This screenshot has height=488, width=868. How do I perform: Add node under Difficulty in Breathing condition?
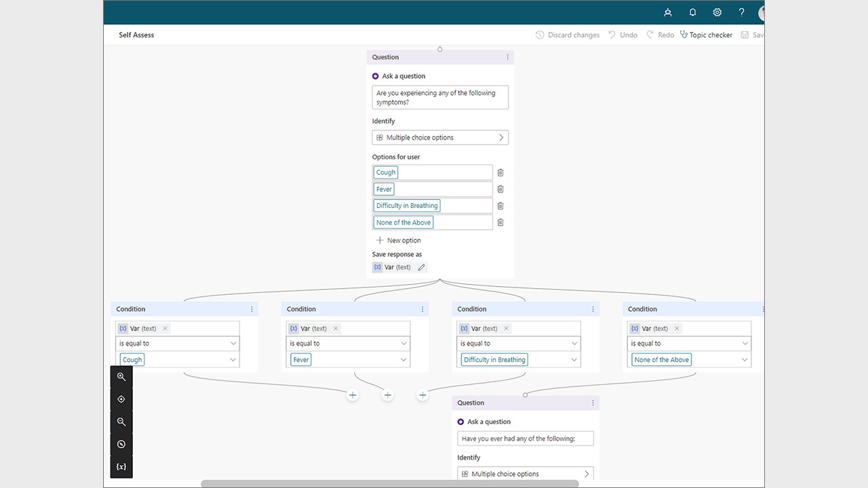pyautogui.click(x=422, y=395)
